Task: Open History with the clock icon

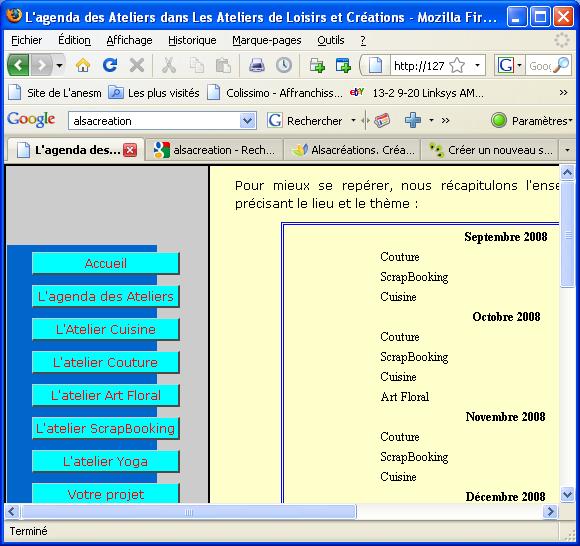Action: (284, 65)
